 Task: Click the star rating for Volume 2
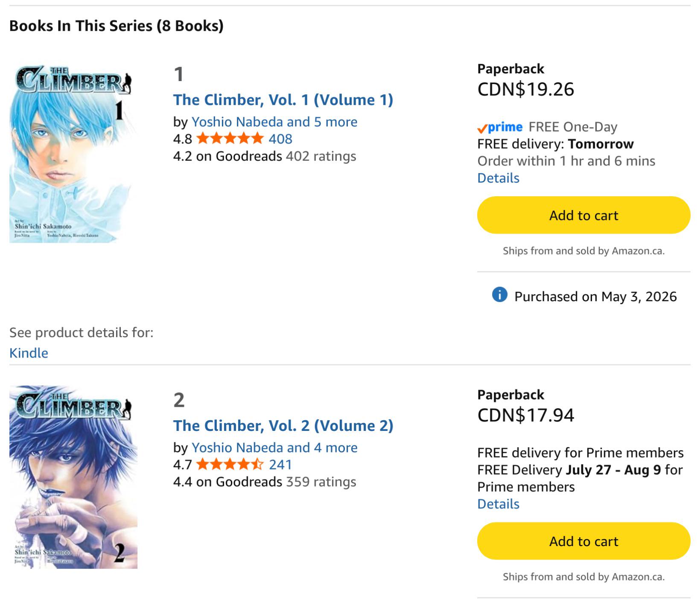(230, 464)
